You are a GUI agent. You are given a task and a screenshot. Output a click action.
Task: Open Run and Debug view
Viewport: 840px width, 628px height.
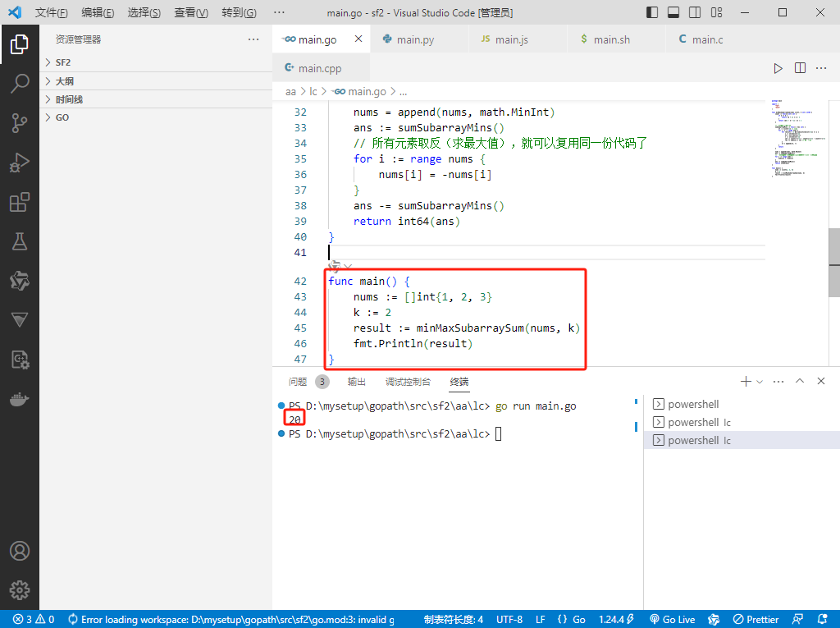tap(20, 163)
